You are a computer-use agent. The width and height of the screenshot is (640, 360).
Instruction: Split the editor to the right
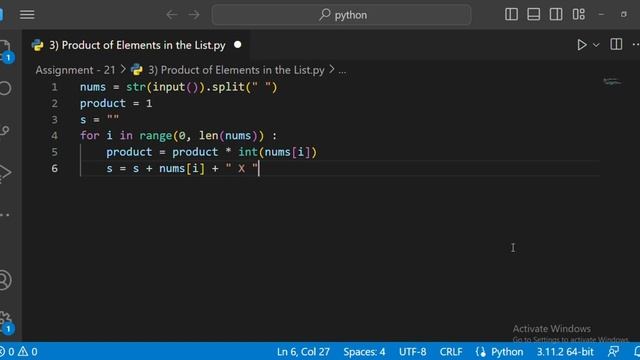616,44
